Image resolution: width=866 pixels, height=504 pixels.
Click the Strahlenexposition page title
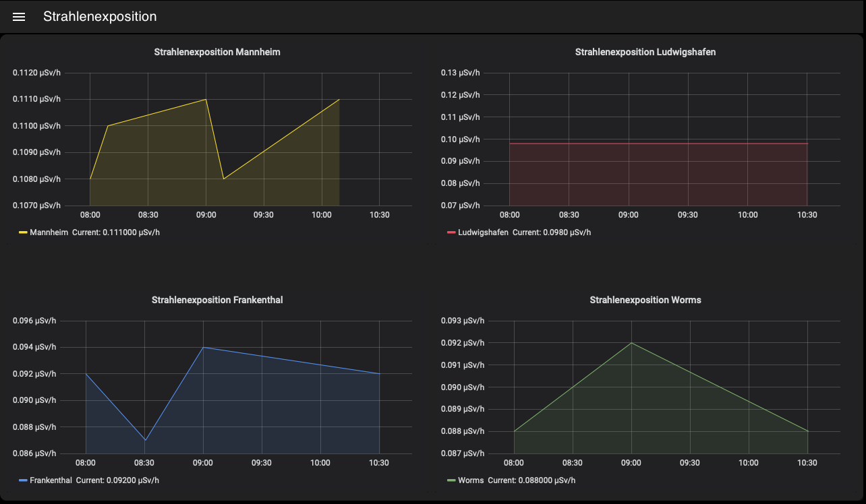click(x=100, y=17)
